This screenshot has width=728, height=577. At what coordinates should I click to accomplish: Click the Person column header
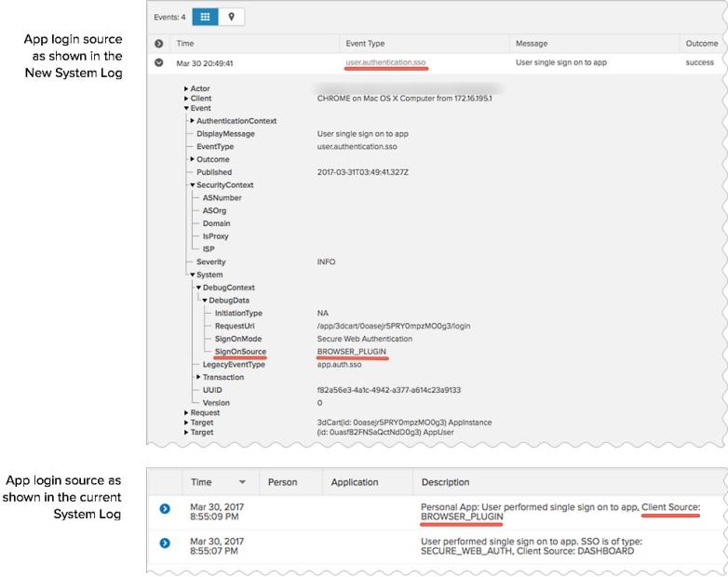tap(282, 482)
